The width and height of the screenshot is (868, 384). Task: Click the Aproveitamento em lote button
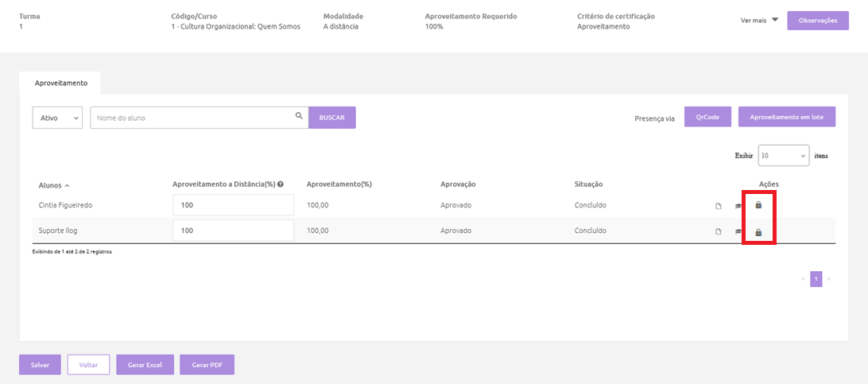click(x=787, y=117)
